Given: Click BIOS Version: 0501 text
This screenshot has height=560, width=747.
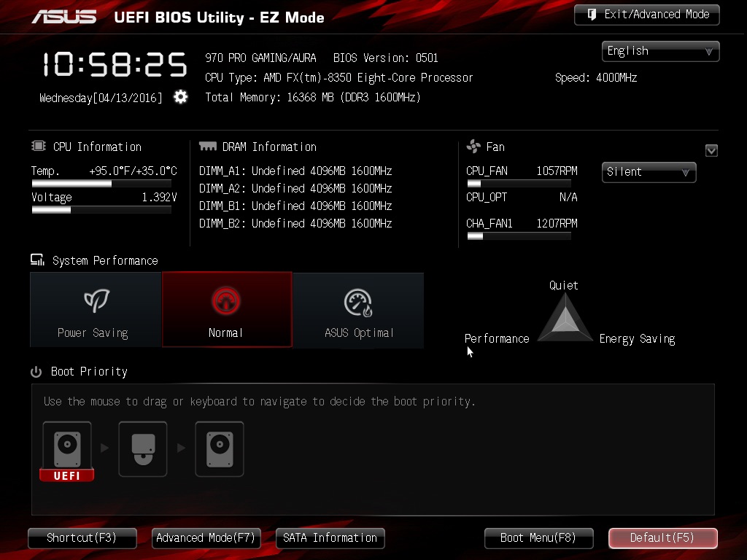Looking at the screenshot, I should [x=385, y=58].
